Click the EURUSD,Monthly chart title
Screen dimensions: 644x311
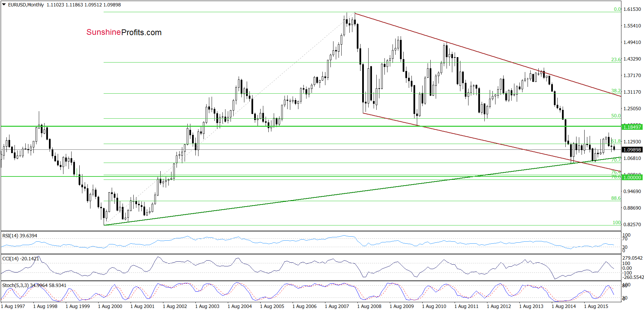[26, 5]
